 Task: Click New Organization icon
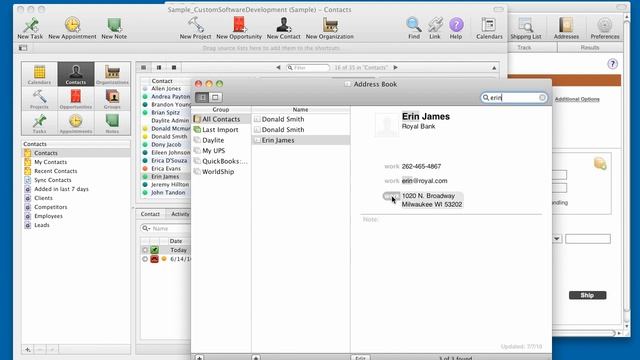tap(330, 25)
